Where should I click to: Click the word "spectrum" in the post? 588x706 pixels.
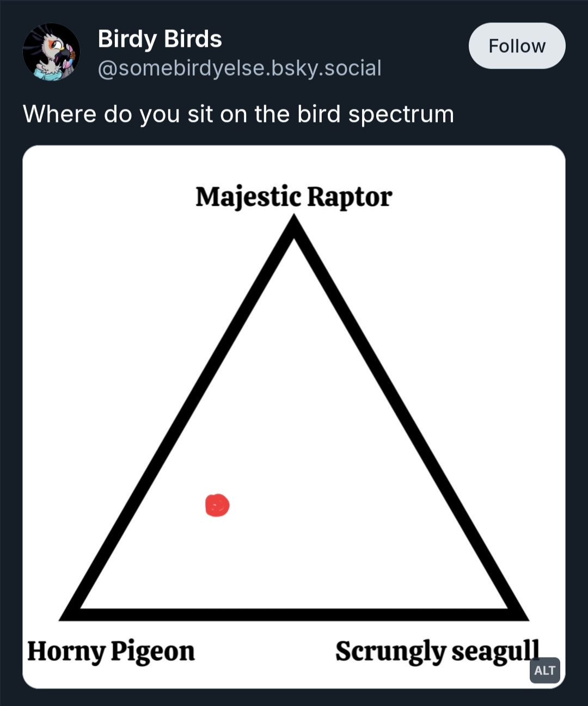point(401,114)
